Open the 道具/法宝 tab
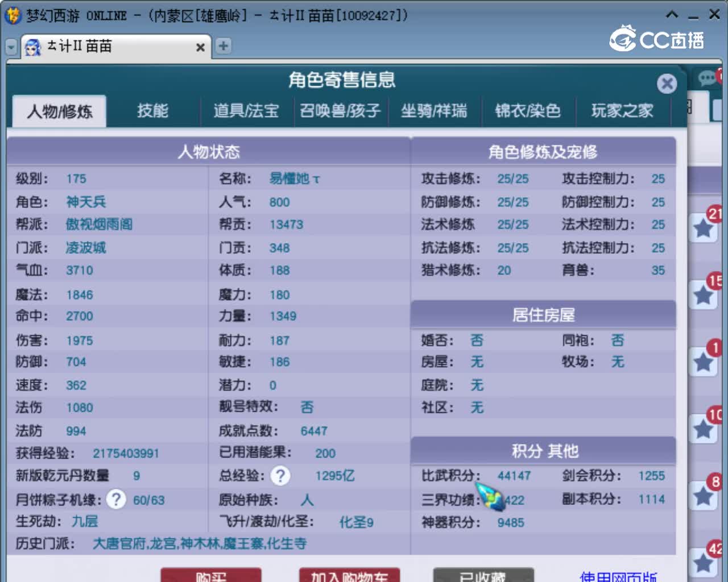Viewport: 728px width, 582px height. coord(246,111)
